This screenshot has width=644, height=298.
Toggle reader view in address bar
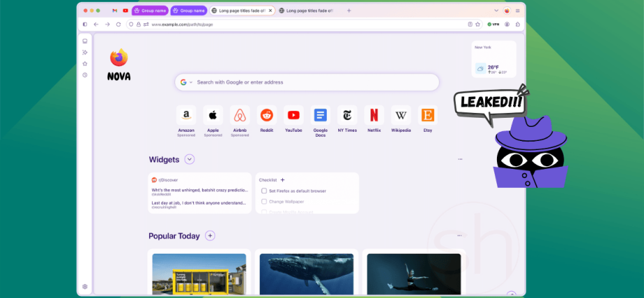(x=470, y=25)
